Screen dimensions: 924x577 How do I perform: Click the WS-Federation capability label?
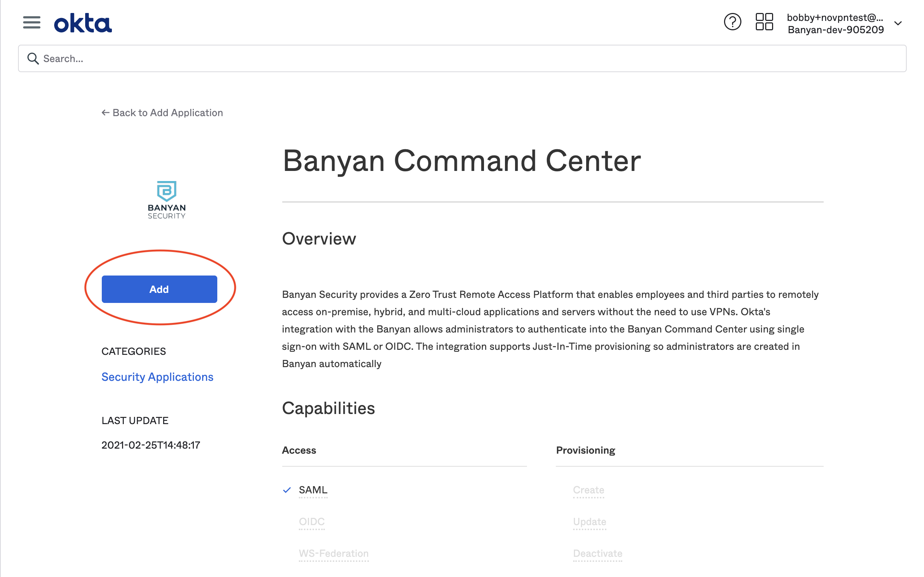pyautogui.click(x=334, y=553)
